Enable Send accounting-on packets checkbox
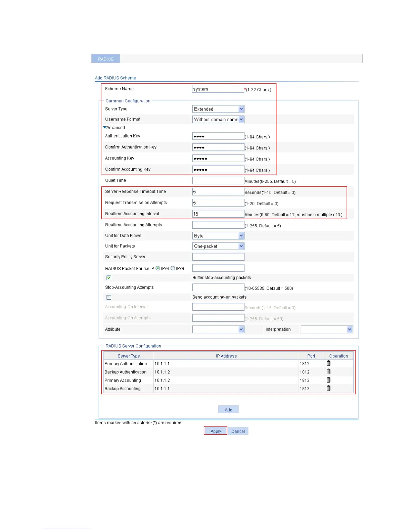Viewport: 411px width, 532px height. (109, 297)
